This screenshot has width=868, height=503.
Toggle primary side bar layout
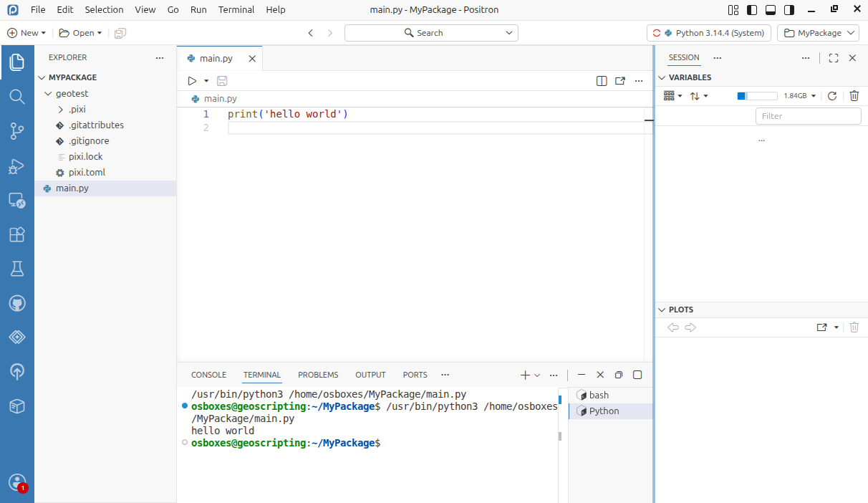(x=752, y=10)
